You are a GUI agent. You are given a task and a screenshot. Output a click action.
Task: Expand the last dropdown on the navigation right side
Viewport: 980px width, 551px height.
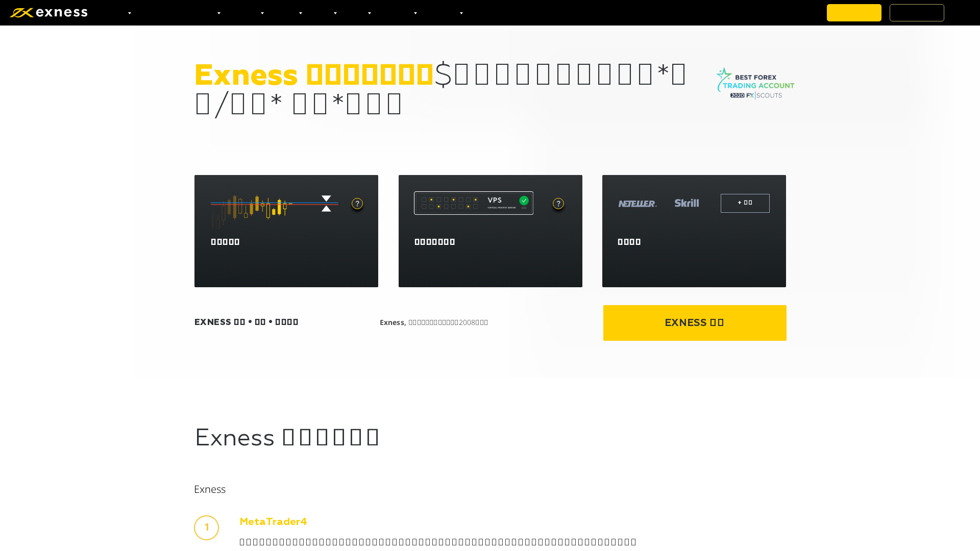(461, 13)
